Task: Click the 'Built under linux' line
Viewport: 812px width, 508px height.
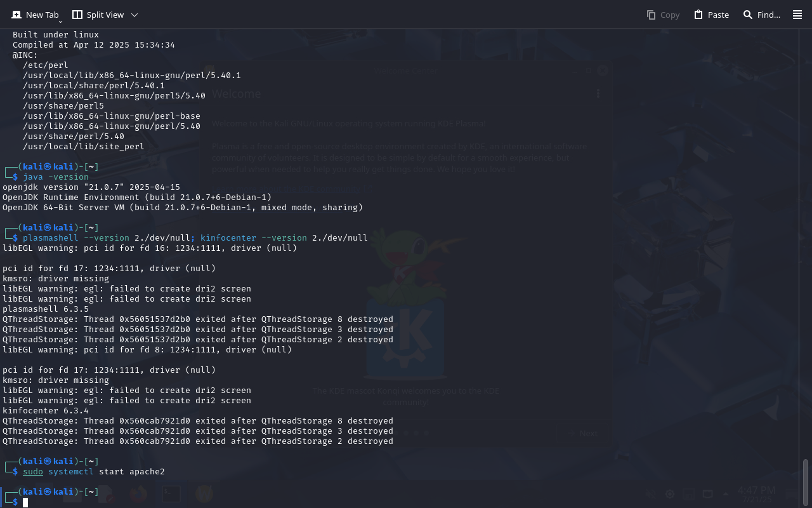Action: click(x=56, y=34)
